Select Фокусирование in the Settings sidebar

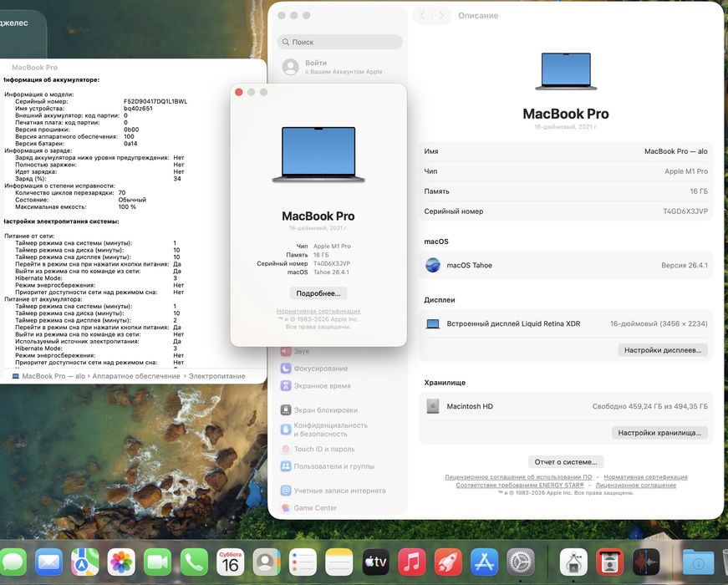coord(314,369)
